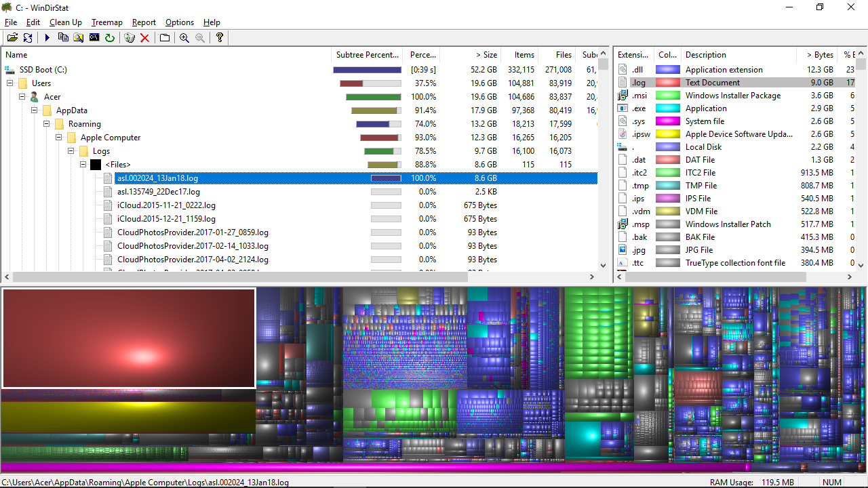
Task: Zoom in on the treemap
Action: point(184,38)
